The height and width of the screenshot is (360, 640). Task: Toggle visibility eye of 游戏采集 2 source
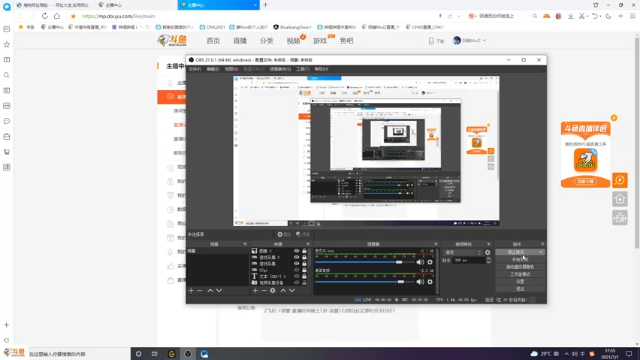pyautogui.click(x=297, y=257)
